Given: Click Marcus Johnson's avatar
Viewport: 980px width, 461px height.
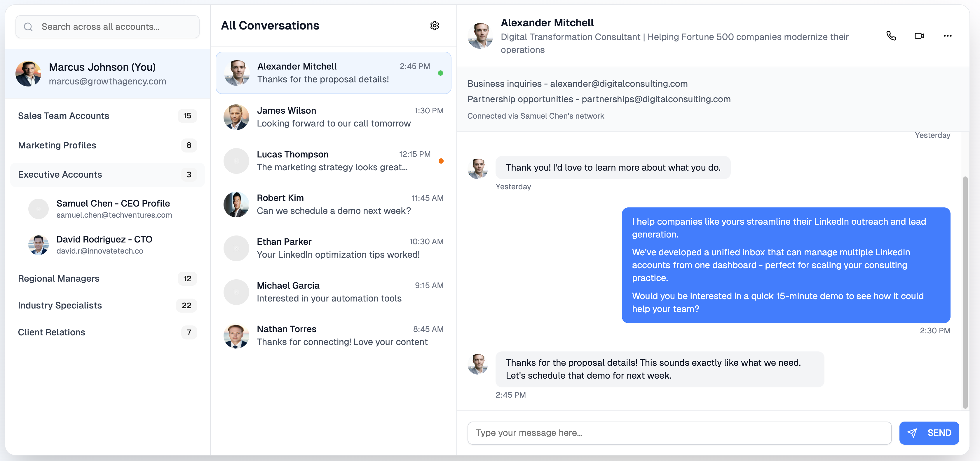Looking at the screenshot, I should point(28,73).
